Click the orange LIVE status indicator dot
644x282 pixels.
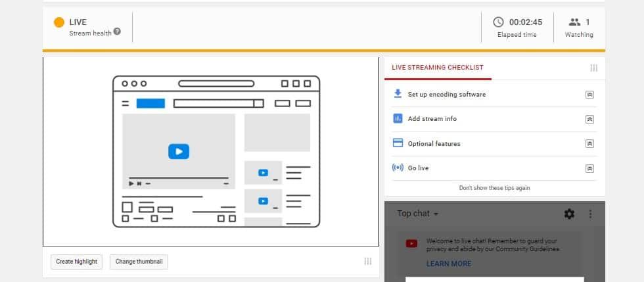tap(59, 22)
